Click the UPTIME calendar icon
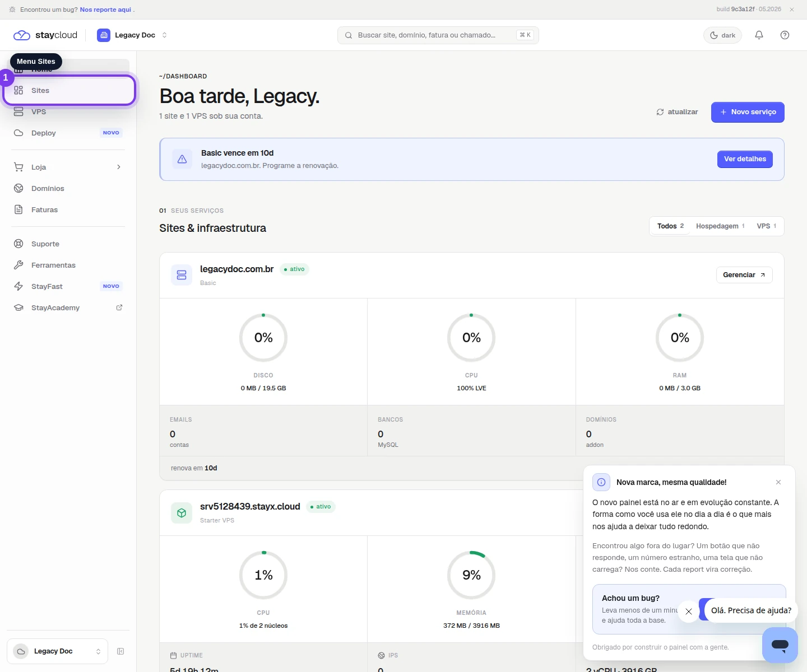This screenshot has height=672, width=807. point(173,655)
